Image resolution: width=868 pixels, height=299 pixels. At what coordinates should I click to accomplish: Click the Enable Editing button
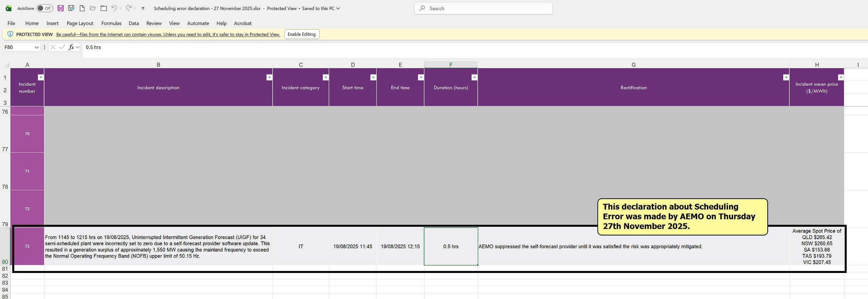pos(301,34)
